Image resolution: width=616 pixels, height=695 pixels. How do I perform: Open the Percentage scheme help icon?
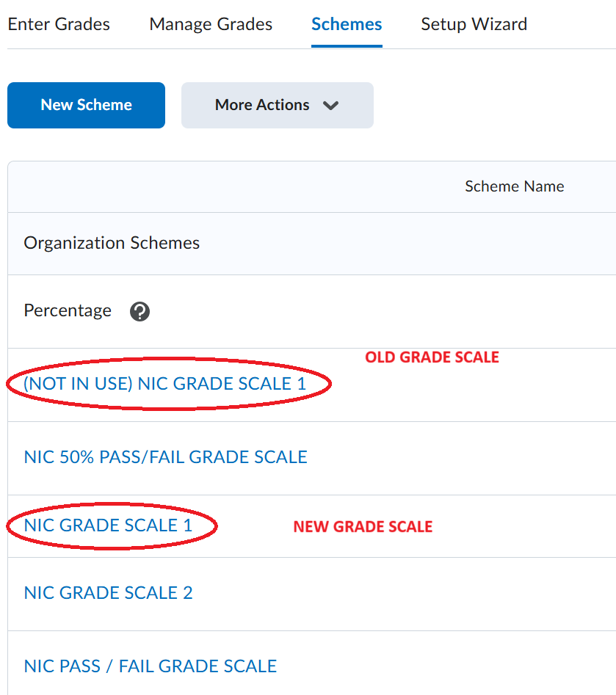(x=139, y=311)
